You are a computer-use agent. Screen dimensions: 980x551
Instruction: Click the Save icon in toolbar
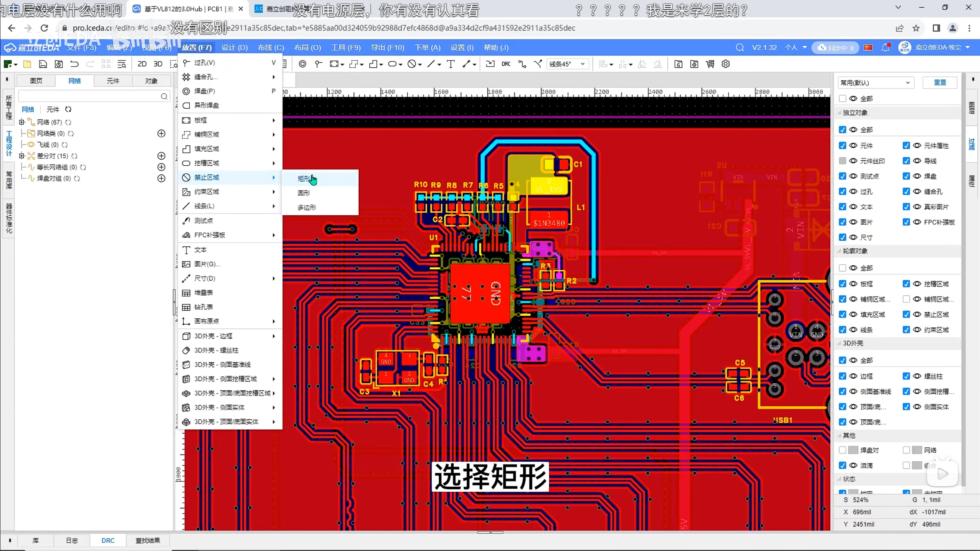click(43, 64)
